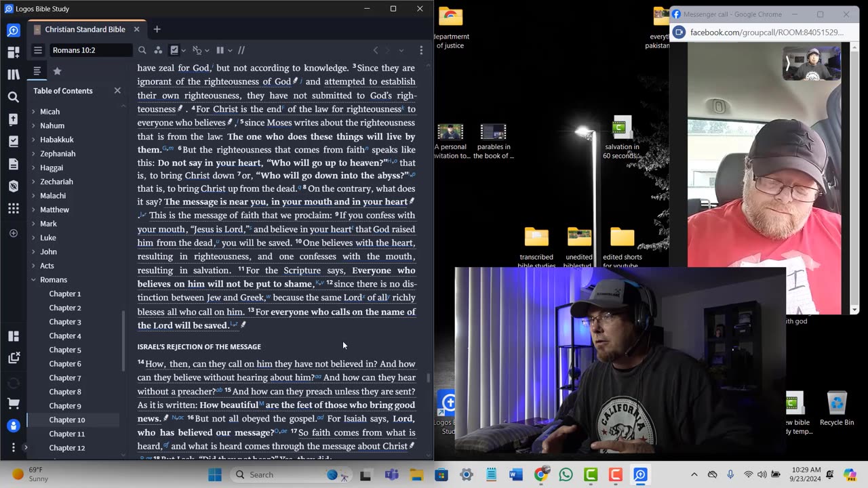Open Microsoft Word from the taskbar
868x488 pixels.
516,474
